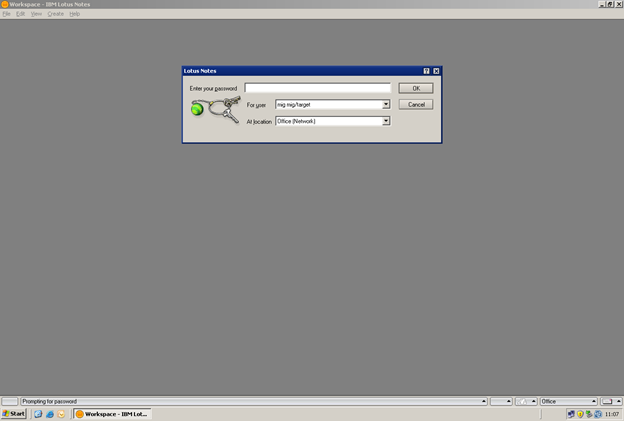
Task: Click the network monitors tray icon
Action: pyautogui.click(x=571, y=414)
